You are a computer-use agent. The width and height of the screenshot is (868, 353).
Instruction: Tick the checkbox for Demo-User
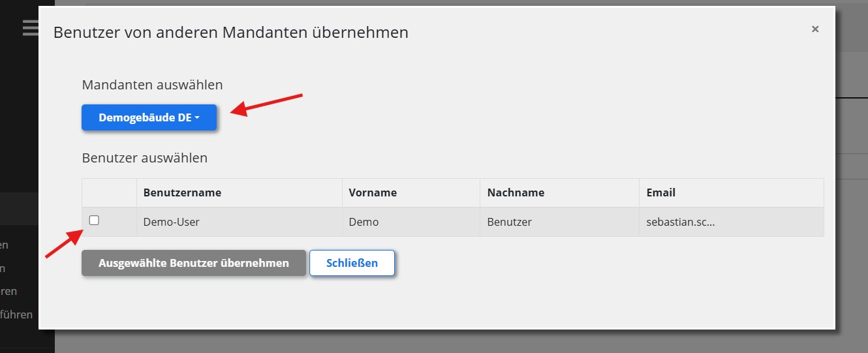click(x=94, y=221)
